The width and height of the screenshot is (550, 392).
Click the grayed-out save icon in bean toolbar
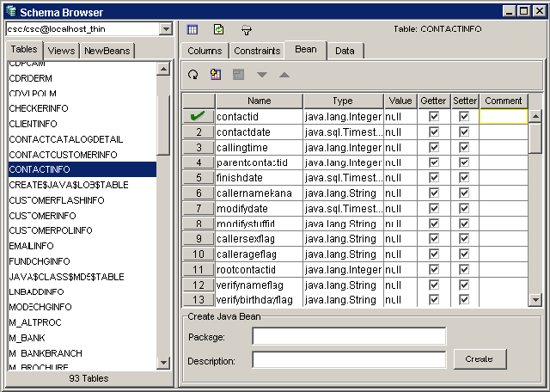click(x=239, y=75)
